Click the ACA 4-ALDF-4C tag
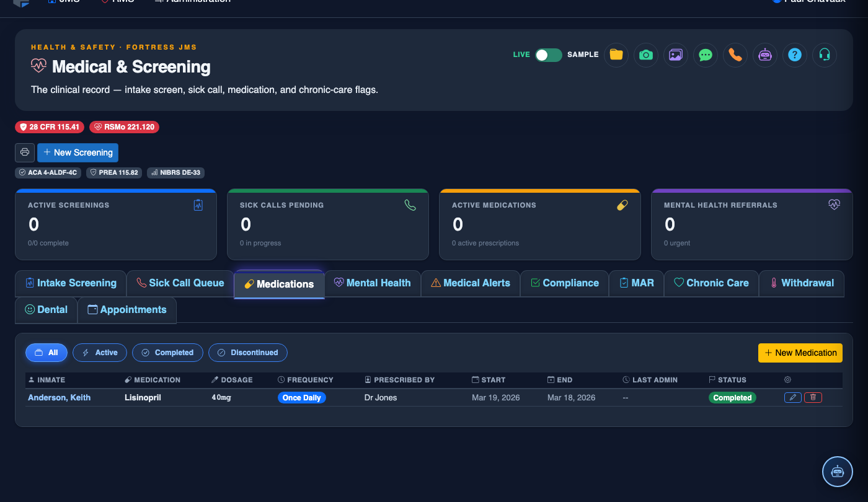The image size is (868, 502). pos(48,172)
